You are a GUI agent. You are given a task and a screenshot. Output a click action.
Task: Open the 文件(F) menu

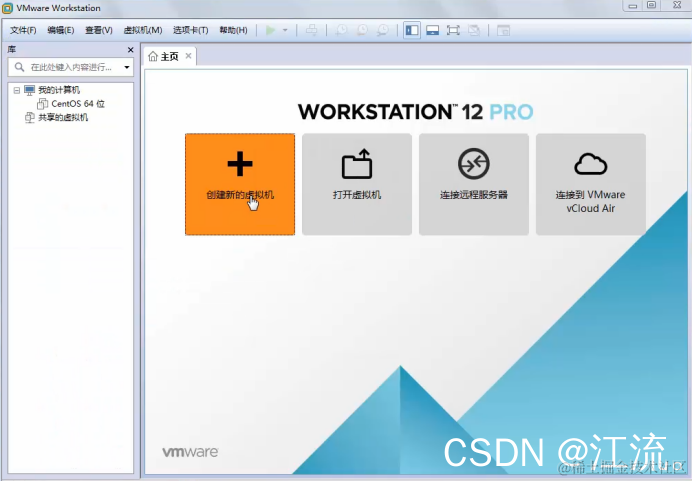click(x=23, y=30)
